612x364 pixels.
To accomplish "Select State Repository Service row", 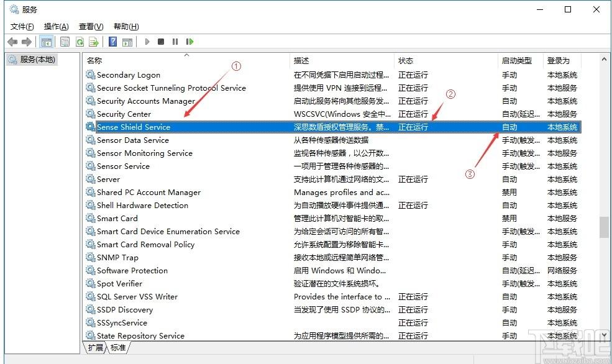I will pyautogui.click(x=332, y=335).
